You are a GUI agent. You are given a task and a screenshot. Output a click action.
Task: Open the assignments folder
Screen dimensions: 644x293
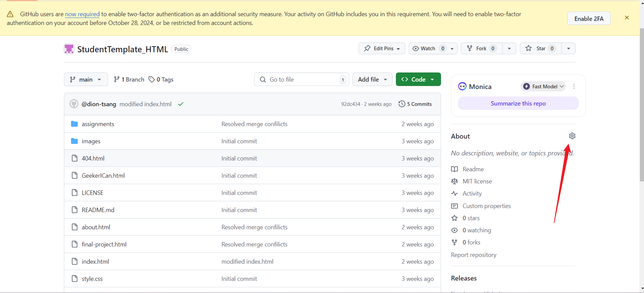coord(98,124)
